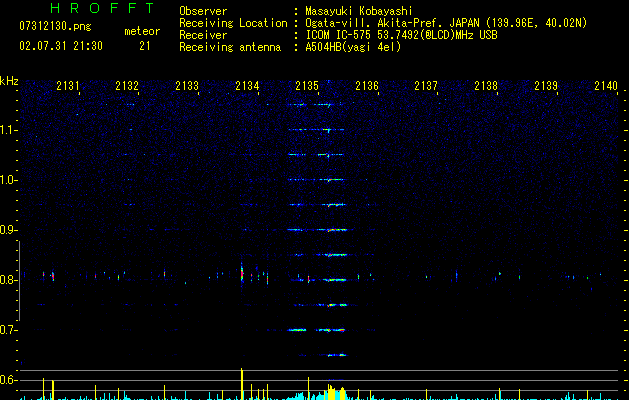The image size is (629, 400).
Task: Click the 2132 time axis label
Action: point(127,85)
